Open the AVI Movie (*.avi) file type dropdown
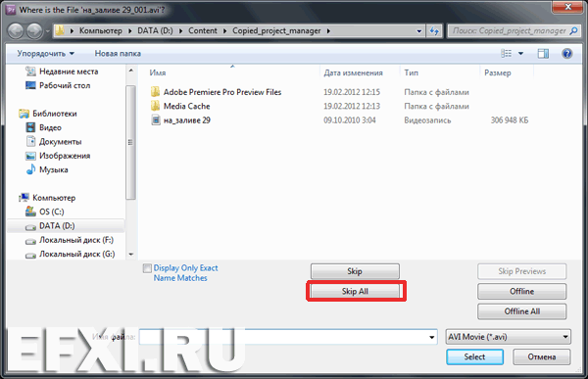 coord(508,337)
